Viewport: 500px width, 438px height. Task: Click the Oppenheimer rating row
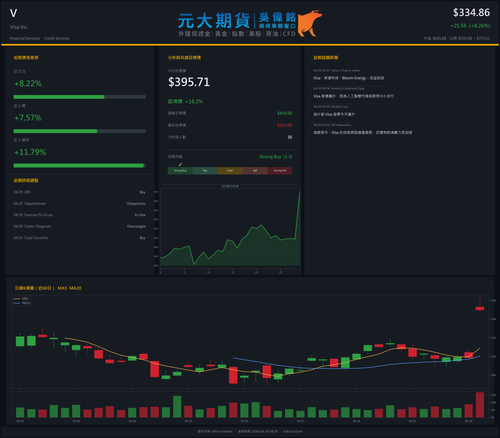[x=80, y=203]
